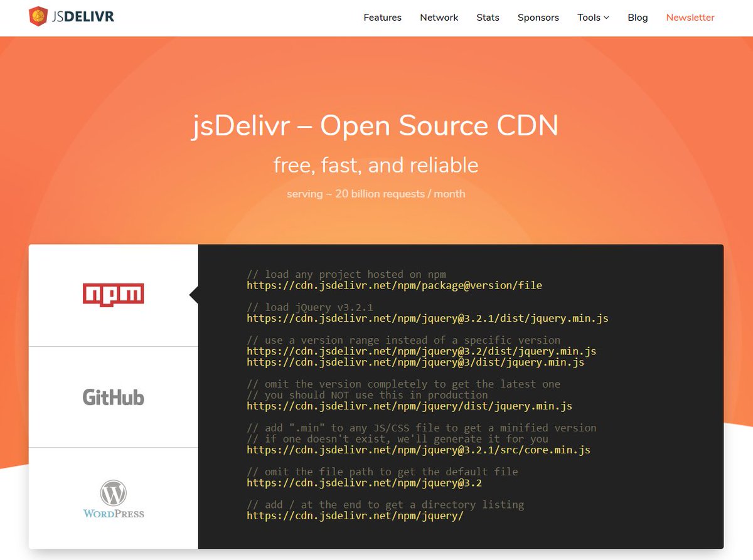The width and height of the screenshot is (753, 560).
Task: Click the 'use a version range' comment line
Action: click(x=403, y=340)
